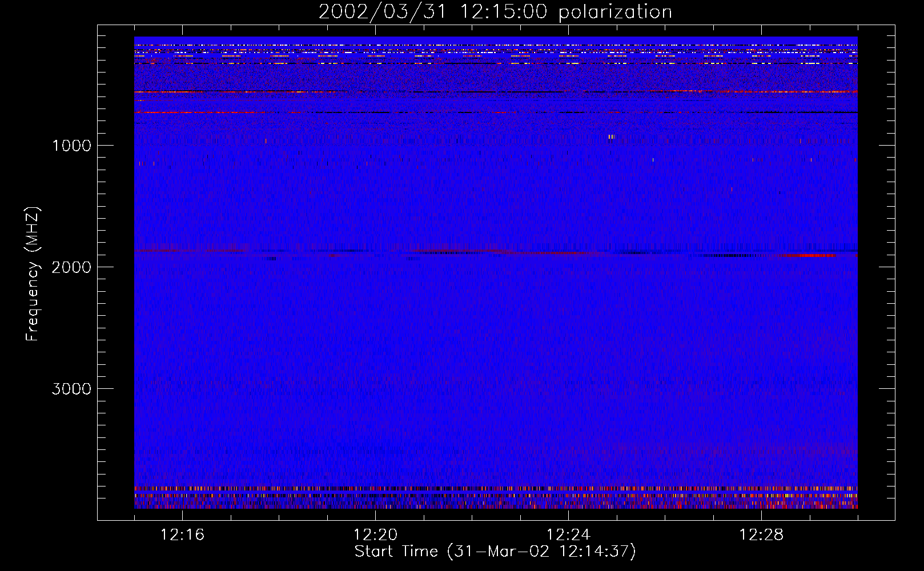This screenshot has width=924, height=571.
Task: Click the 12:16 time tick label
Action: click(182, 535)
